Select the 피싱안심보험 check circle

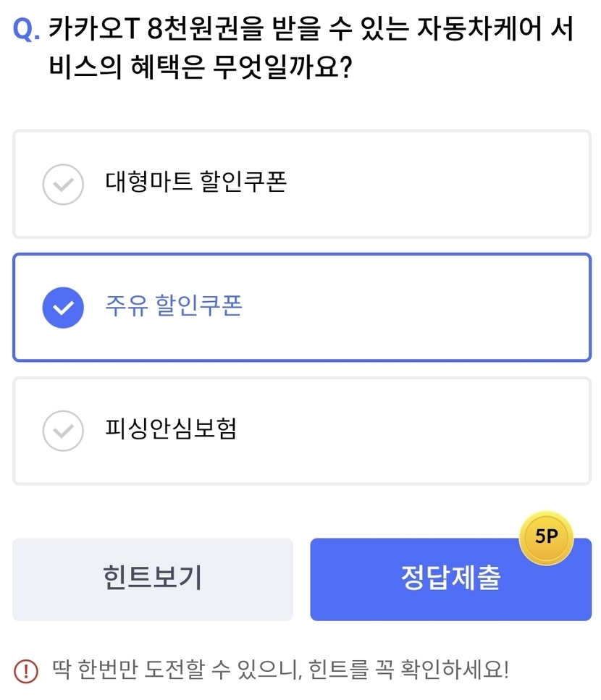pyautogui.click(x=64, y=431)
